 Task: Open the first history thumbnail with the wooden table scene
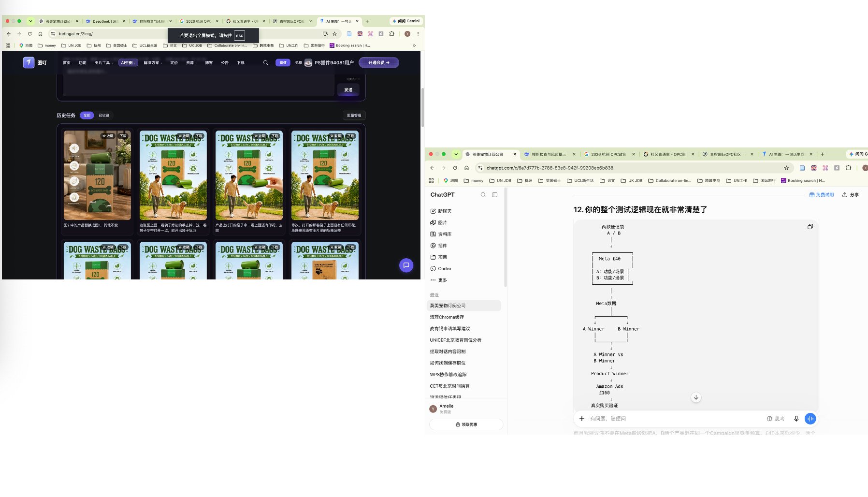click(x=97, y=175)
